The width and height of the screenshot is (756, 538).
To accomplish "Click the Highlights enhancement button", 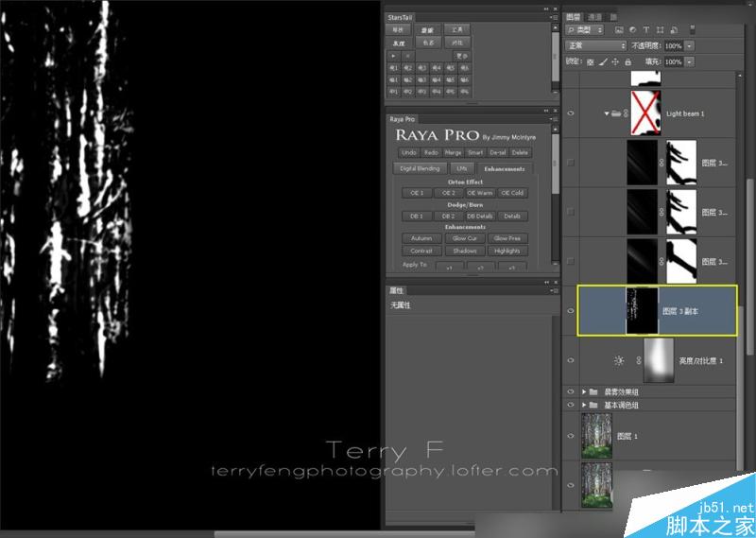I will (507, 251).
